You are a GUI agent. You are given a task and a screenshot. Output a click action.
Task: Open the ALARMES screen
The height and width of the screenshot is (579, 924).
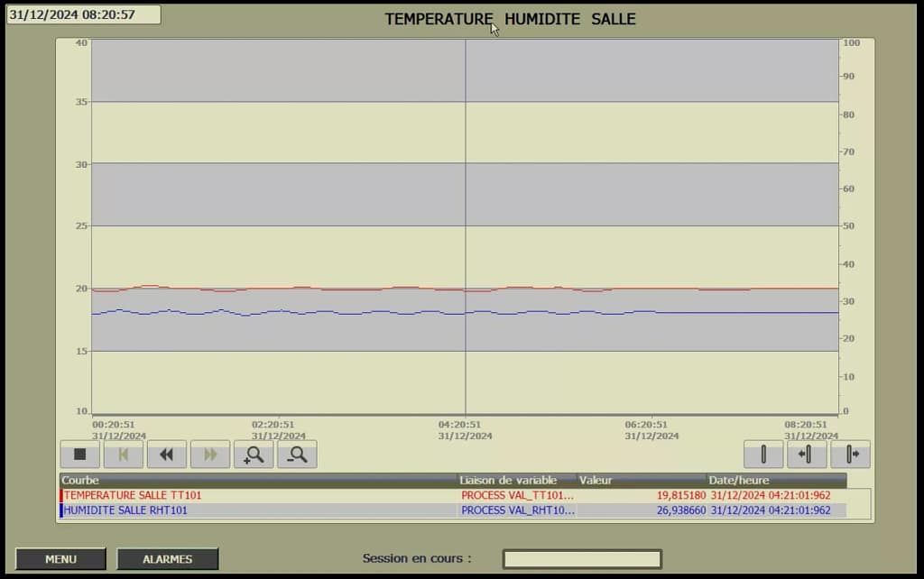(x=167, y=559)
